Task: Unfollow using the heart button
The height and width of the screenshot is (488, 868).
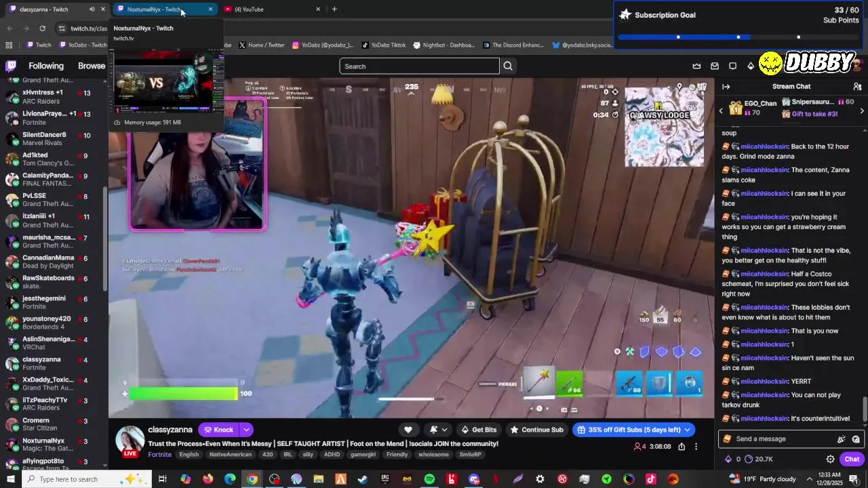Action: tap(408, 430)
